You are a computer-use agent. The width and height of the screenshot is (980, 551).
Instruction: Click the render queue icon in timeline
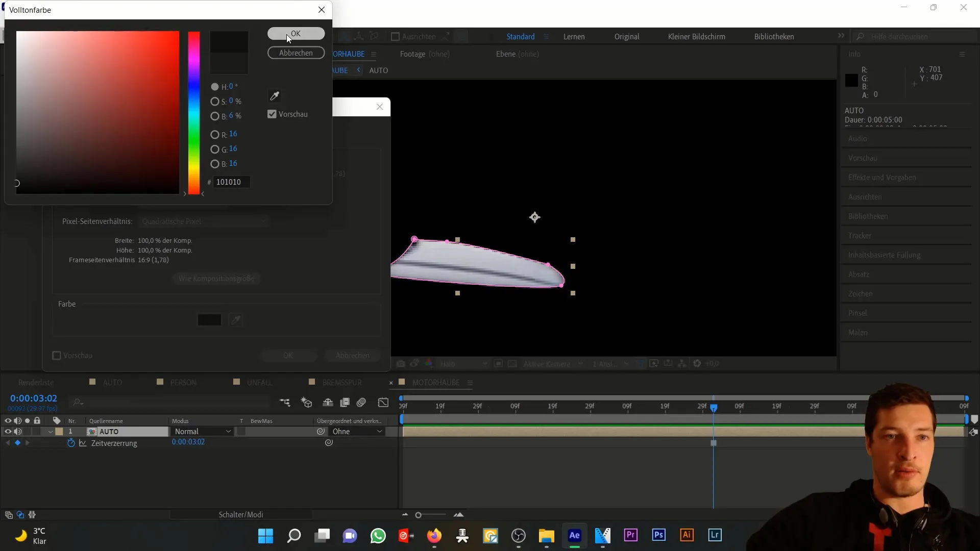pos(36,382)
